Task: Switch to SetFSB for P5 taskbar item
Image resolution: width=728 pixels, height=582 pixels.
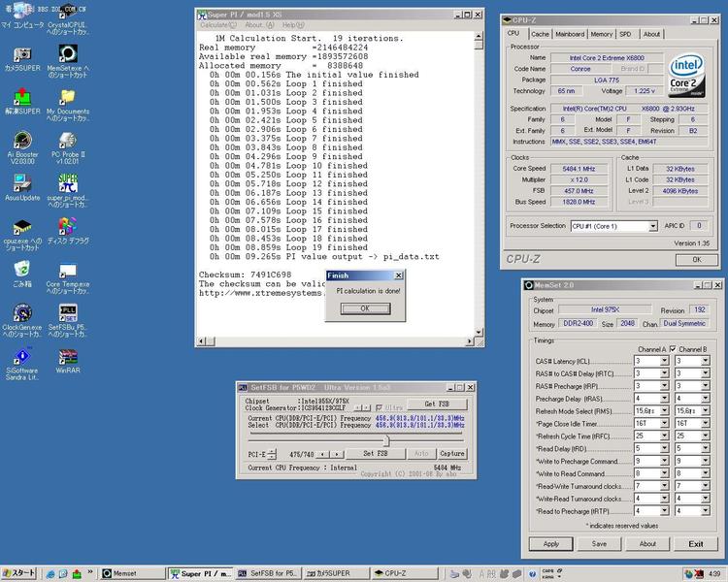Action: 268,573
